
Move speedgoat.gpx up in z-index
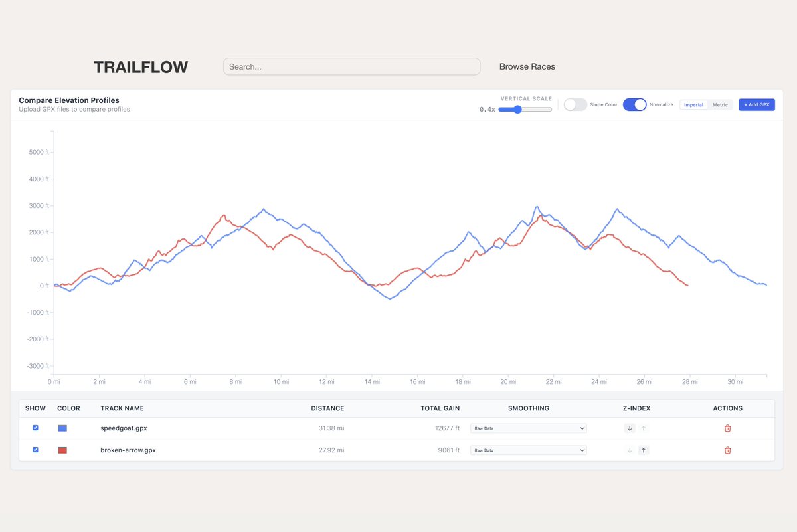click(643, 428)
